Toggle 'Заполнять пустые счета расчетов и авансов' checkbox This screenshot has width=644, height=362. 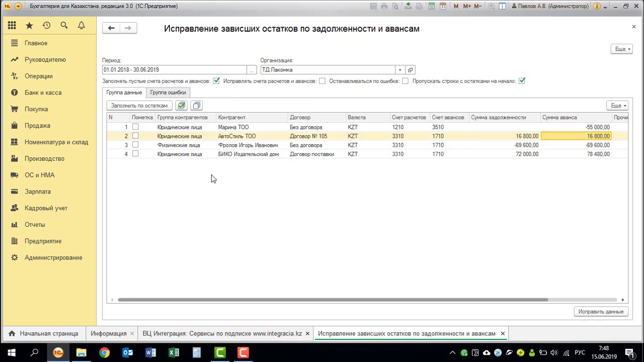coord(216,81)
